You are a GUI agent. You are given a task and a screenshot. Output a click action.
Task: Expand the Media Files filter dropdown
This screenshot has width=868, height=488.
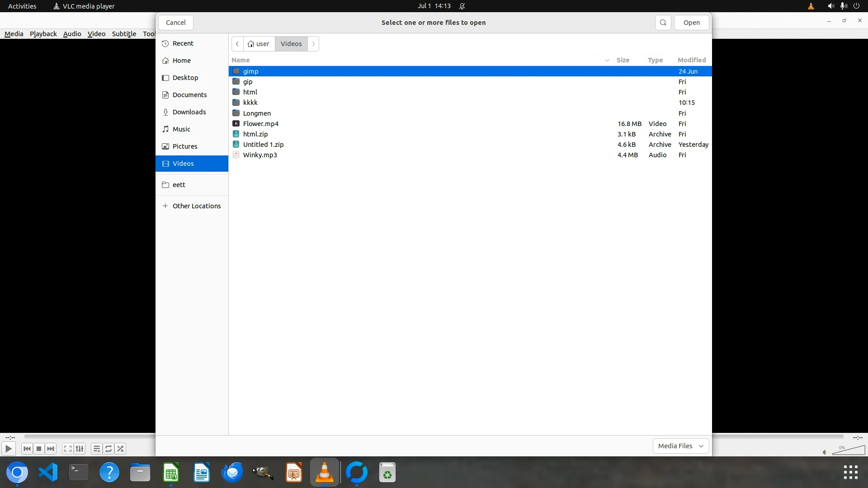click(x=680, y=446)
